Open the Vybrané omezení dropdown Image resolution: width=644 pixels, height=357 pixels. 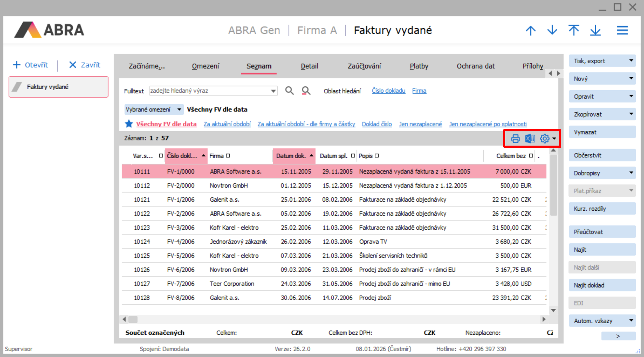[x=179, y=109]
